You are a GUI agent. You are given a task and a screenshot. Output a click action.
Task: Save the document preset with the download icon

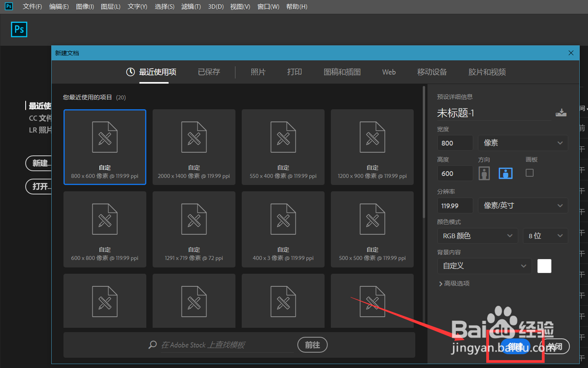(561, 113)
